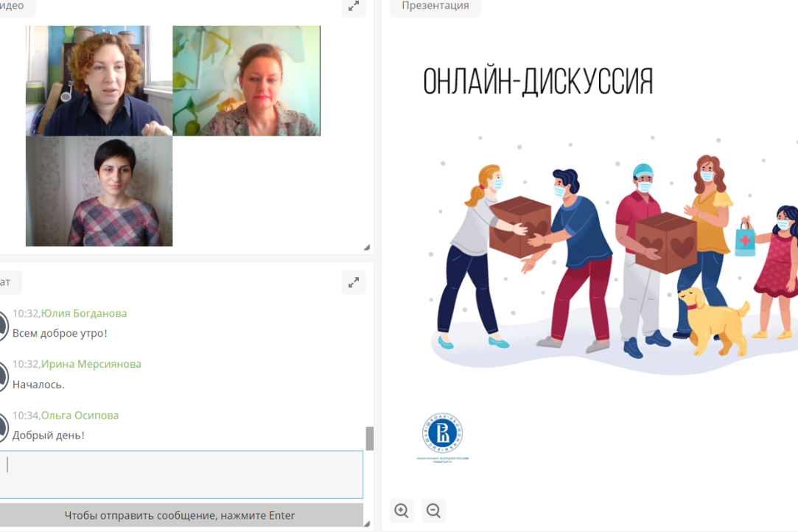Select video of woman with orchid background
This screenshot has height=532, width=798.
246,81
